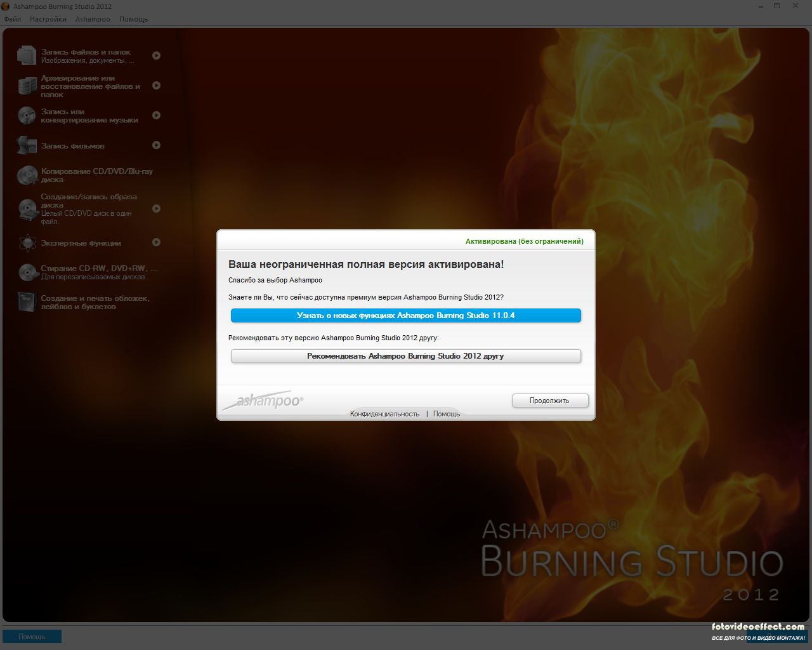Click the covers and labels printing icon
This screenshot has height=650, width=812.
27,302
